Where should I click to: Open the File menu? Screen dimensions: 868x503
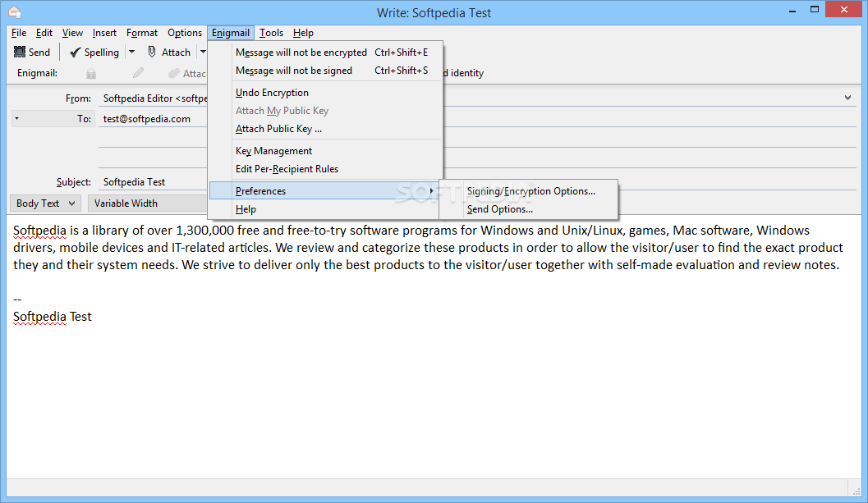coord(19,33)
